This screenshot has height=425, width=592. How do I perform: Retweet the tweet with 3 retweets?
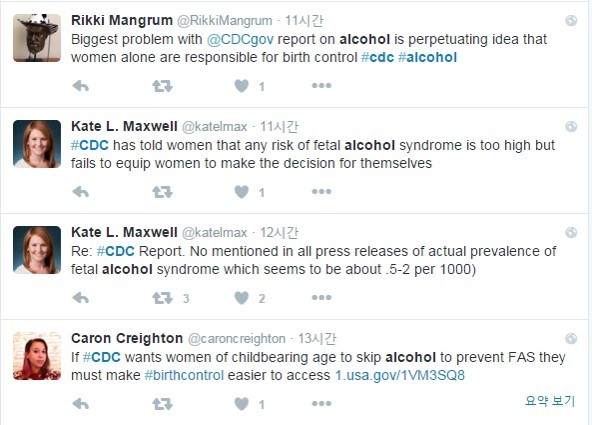click(162, 298)
